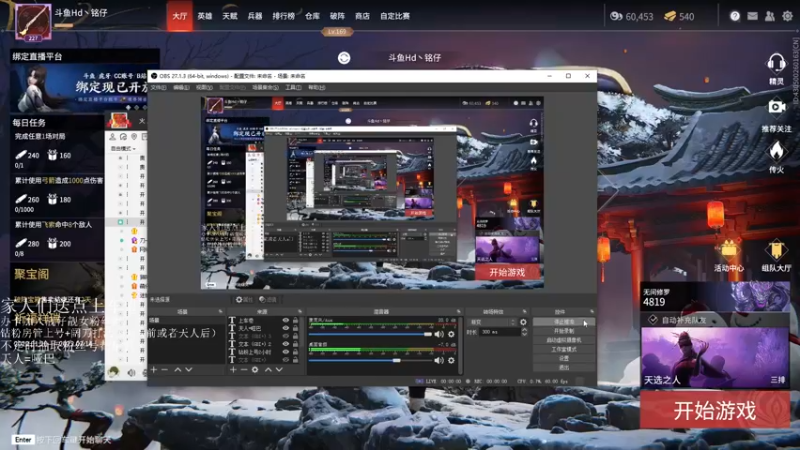Adjust microphone/Aux volume slider
Screen dimensions: 800x450
coord(370,334)
